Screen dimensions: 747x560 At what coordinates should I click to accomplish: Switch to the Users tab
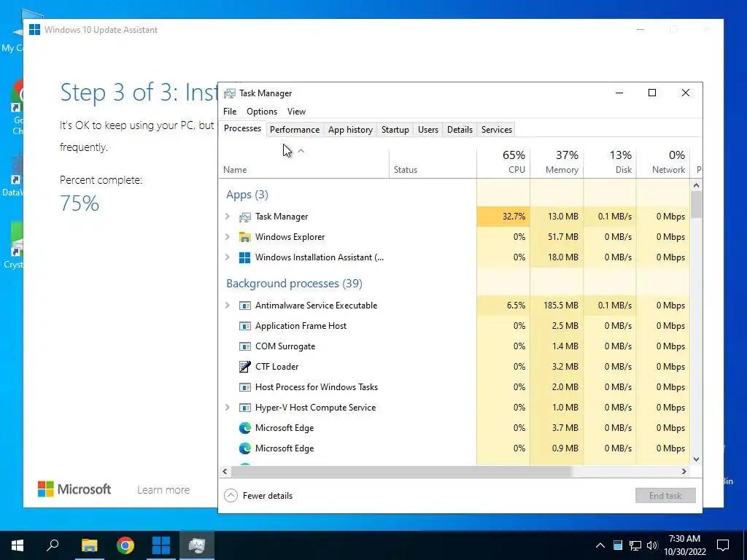click(427, 130)
